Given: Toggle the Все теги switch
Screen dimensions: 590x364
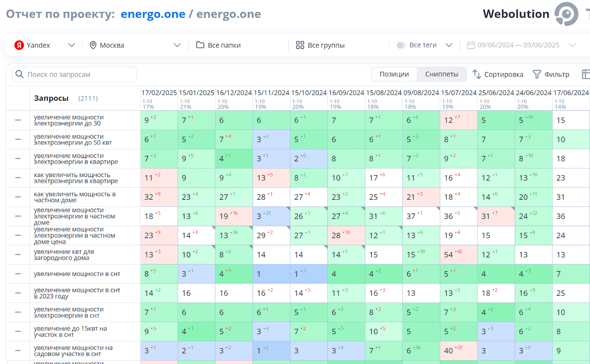Looking at the screenshot, I should click(401, 45).
